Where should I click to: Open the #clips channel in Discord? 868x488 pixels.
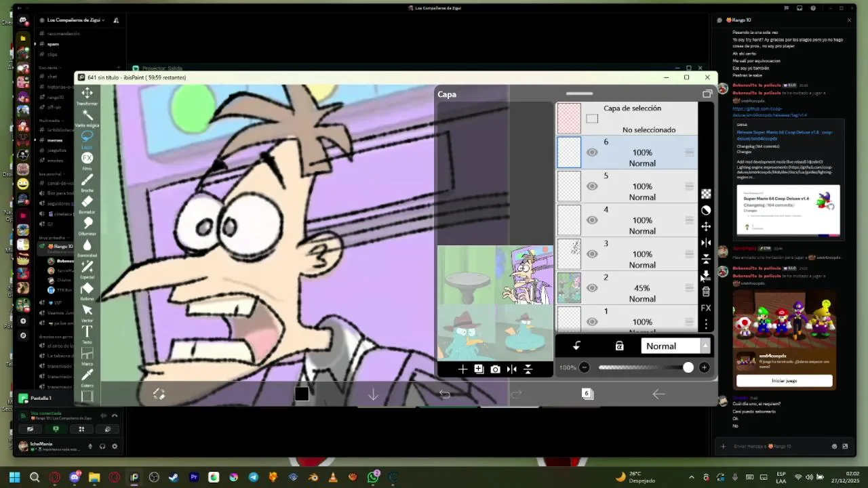coord(52,54)
